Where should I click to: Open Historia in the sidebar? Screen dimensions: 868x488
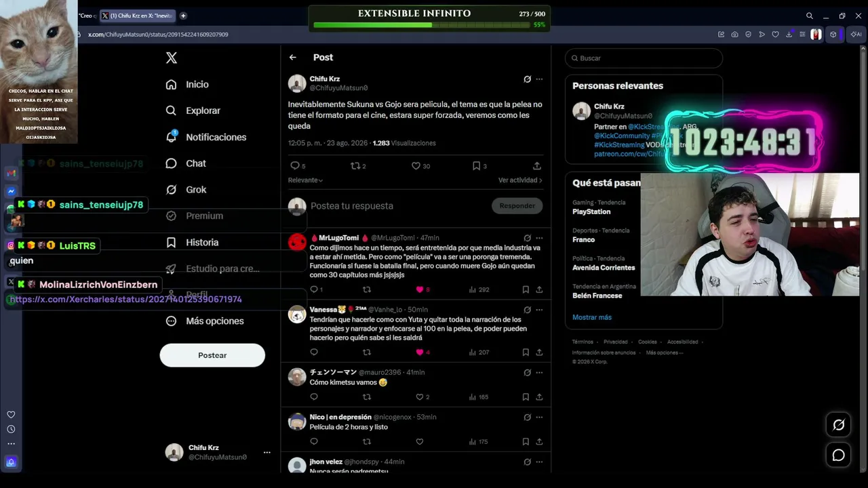point(192,242)
